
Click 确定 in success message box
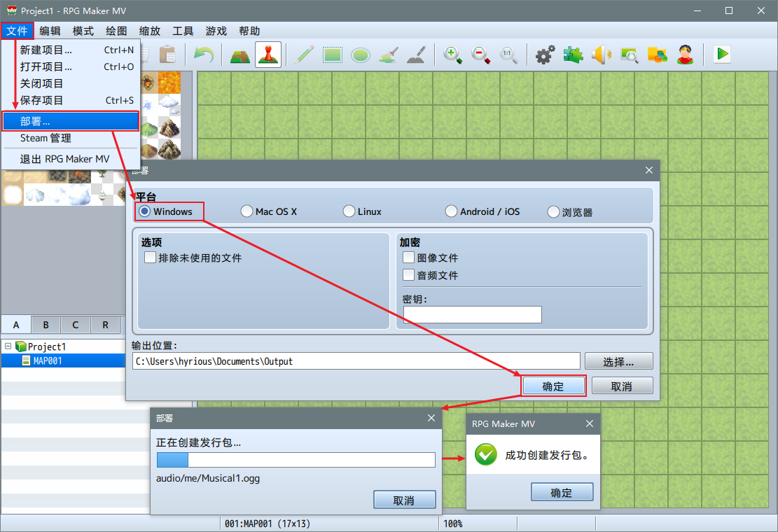click(562, 492)
